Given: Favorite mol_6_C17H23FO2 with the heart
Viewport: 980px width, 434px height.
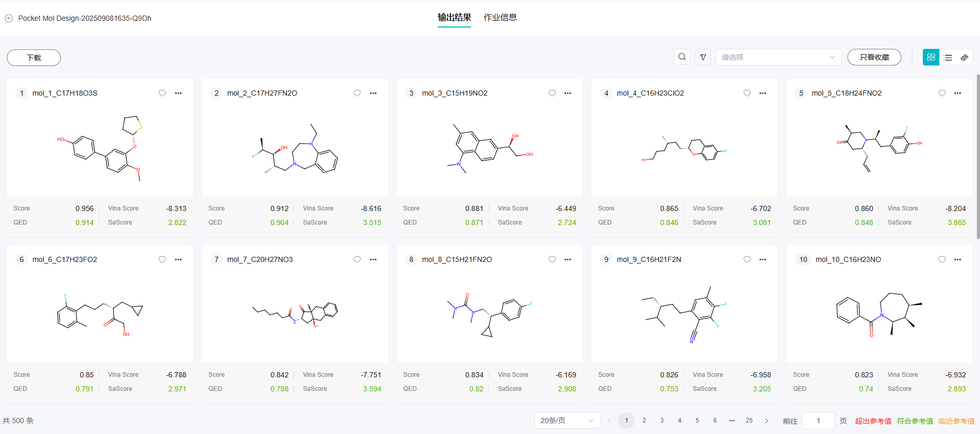Looking at the screenshot, I should pos(162,259).
